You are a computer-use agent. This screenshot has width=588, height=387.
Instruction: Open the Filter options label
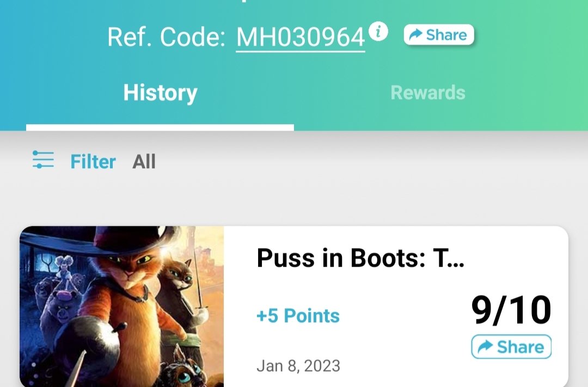pyautogui.click(x=93, y=162)
